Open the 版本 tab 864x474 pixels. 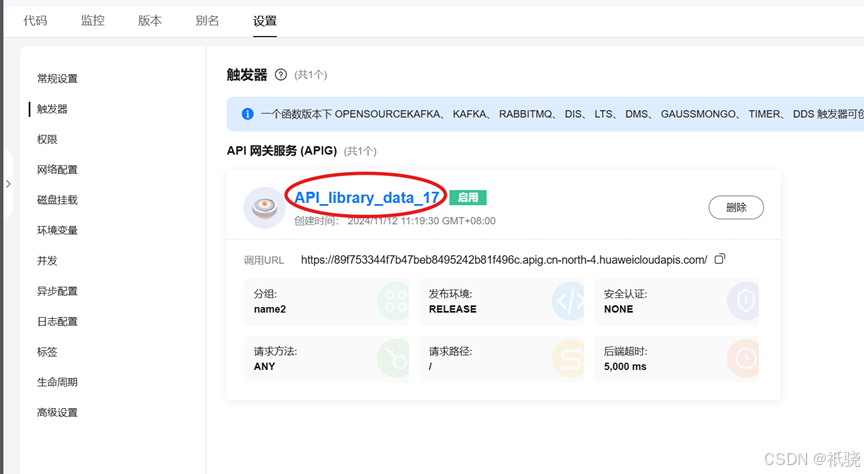tap(150, 21)
